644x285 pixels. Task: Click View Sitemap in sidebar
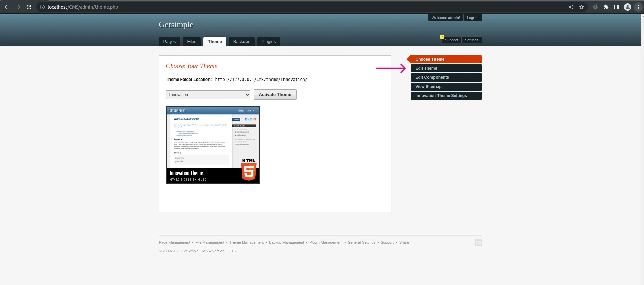coord(446,87)
